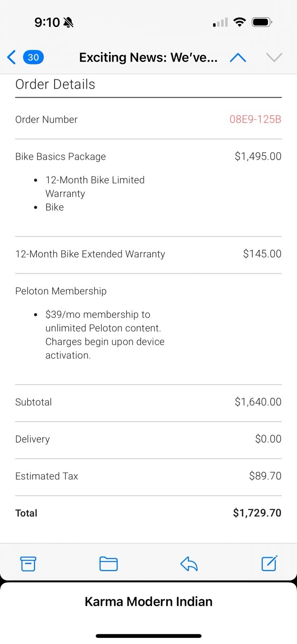The height and width of the screenshot is (644, 297).
Task: Tap the Peloton Membership heading
Action: [61, 291]
